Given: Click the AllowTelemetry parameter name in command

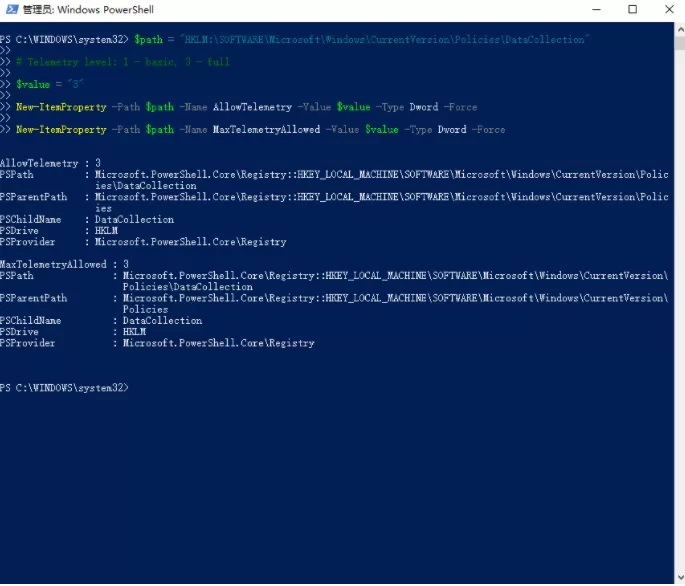Looking at the screenshot, I should pos(253,107).
